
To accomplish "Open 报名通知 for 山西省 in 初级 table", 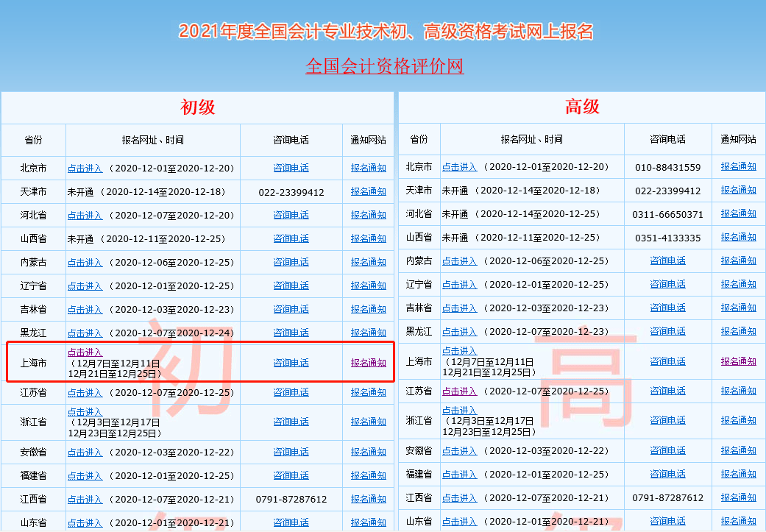I will pyautogui.click(x=369, y=238).
